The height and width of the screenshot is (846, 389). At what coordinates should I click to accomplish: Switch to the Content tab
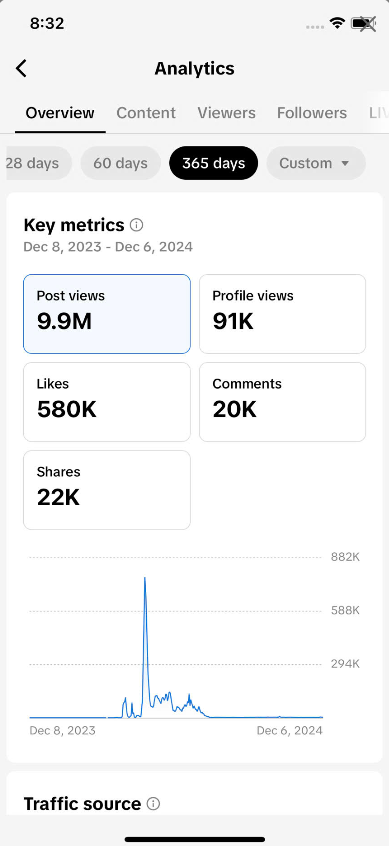[x=146, y=113]
